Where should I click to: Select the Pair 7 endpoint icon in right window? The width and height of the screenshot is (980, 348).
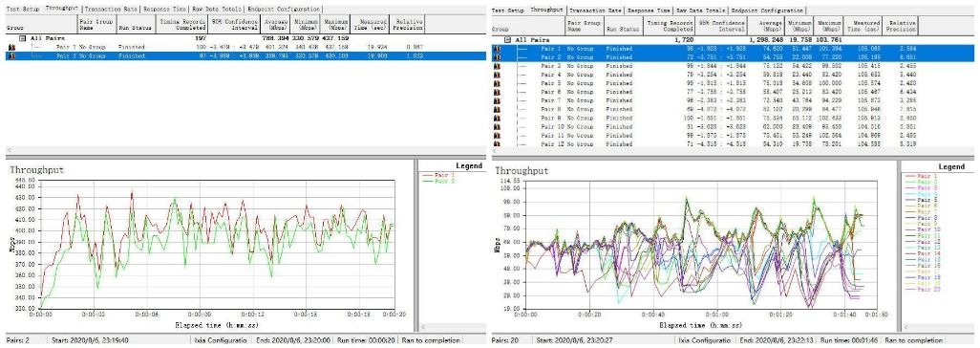click(x=498, y=100)
